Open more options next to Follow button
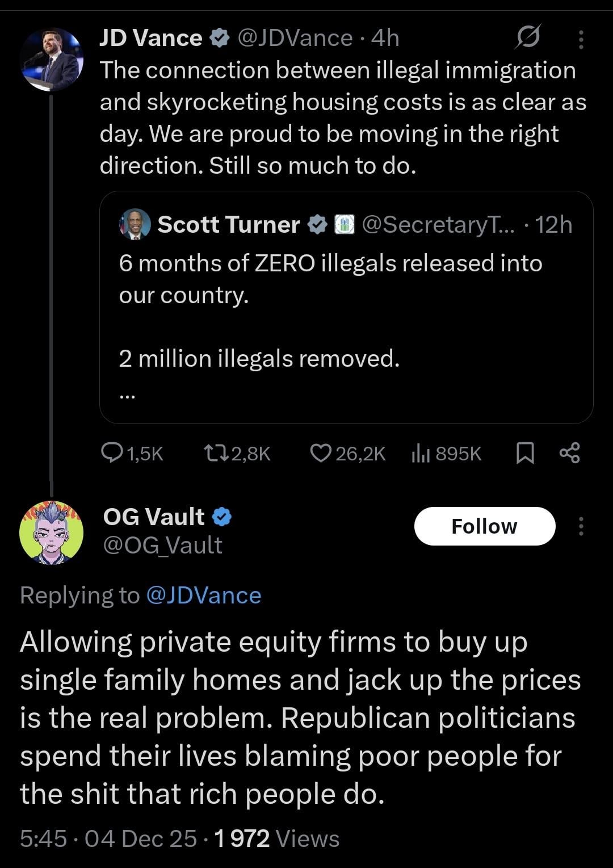The width and height of the screenshot is (613, 868). 581,526
